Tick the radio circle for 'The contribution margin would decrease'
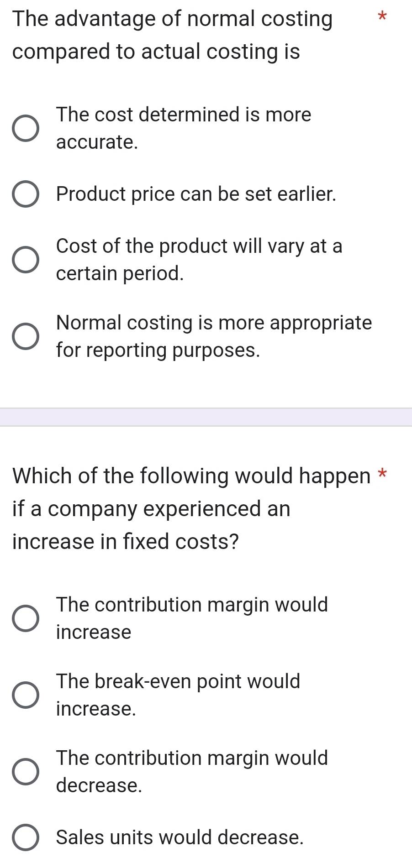This screenshot has height=868, width=412. [26, 772]
